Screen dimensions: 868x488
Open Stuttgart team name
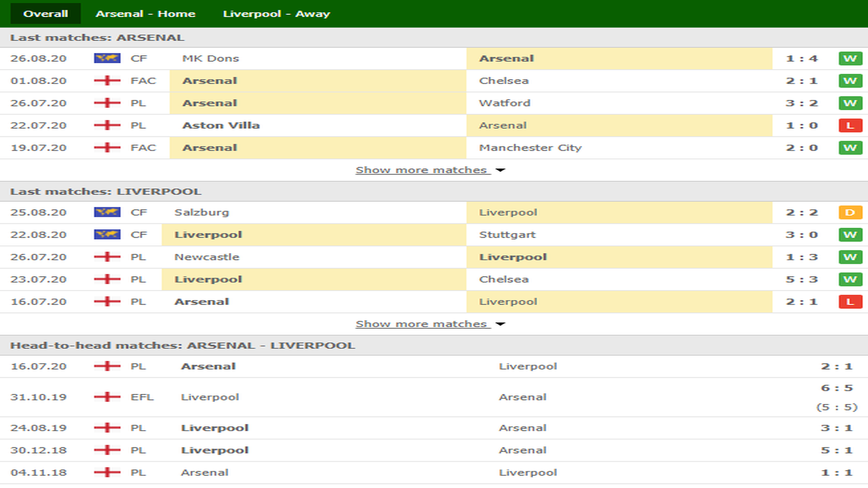tap(507, 235)
